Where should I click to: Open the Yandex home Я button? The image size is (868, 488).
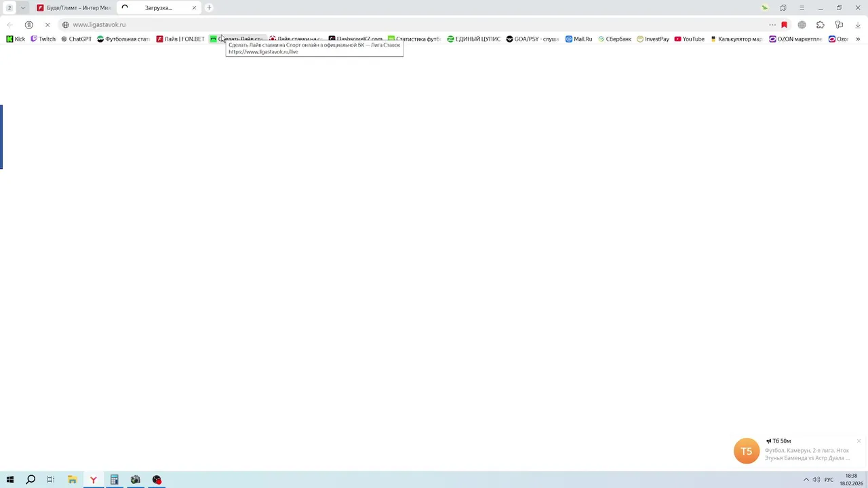pos(28,24)
